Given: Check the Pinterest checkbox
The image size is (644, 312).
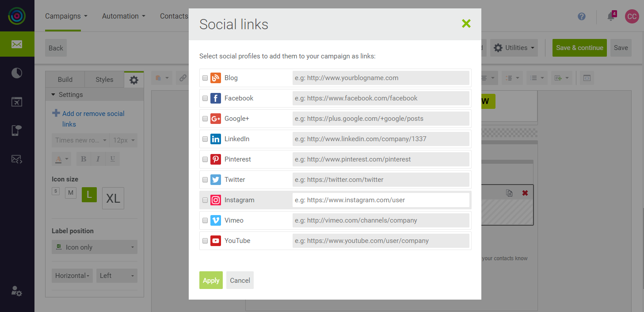Looking at the screenshot, I should pos(205,159).
